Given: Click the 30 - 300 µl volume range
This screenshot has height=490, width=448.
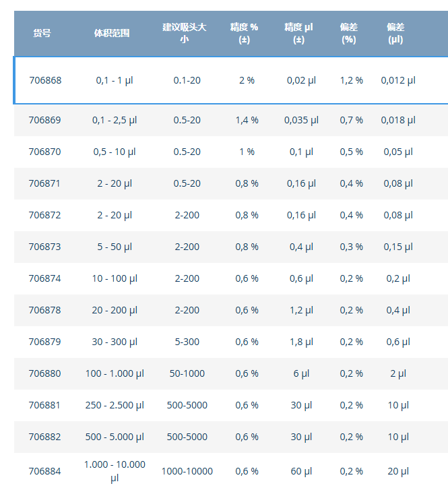Looking at the screenshot, I should point(115,342).
